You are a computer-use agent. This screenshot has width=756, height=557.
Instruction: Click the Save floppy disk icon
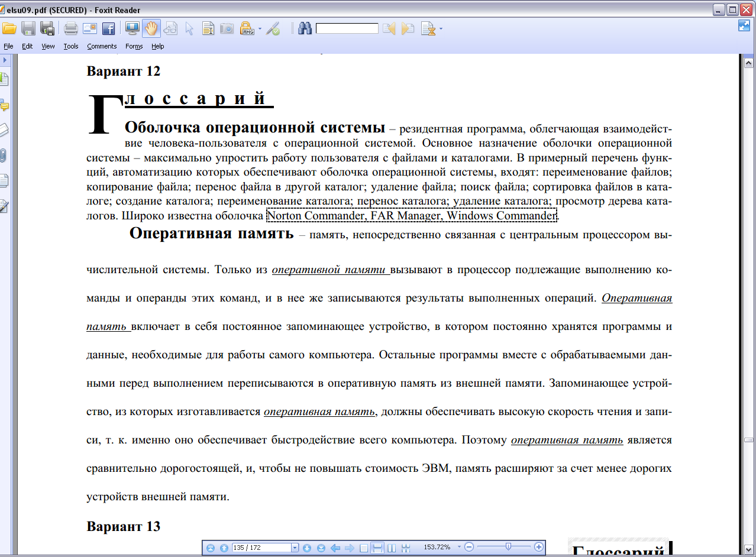[x=28, y=28]
